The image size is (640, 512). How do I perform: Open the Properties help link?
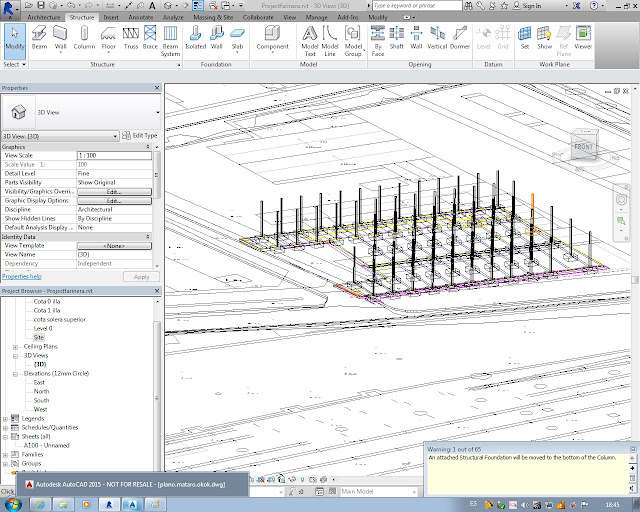click(x=22, y=276)
